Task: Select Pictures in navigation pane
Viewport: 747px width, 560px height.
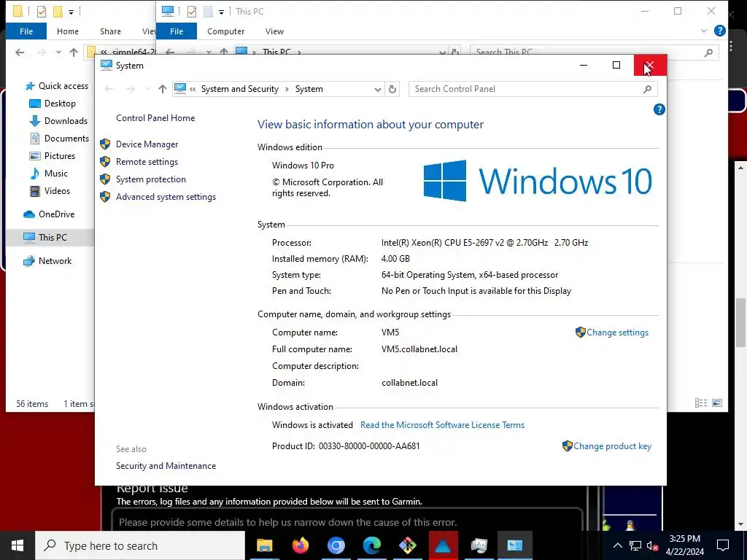Action: 60,156
